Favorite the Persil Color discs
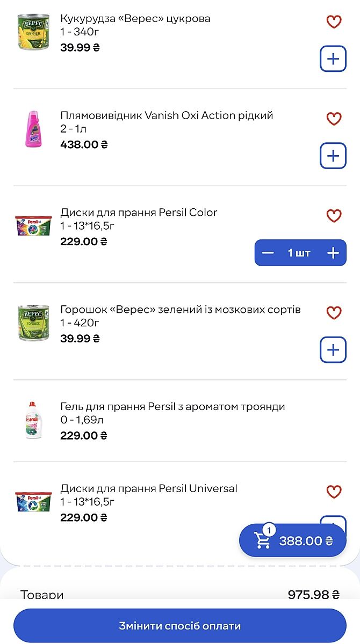The width and height of the screenshot is (360, 644). (334, 216)
